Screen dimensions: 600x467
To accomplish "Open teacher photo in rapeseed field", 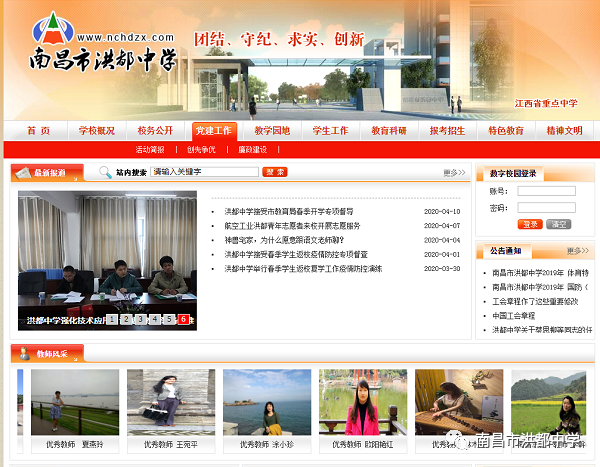I will [549, 402].
